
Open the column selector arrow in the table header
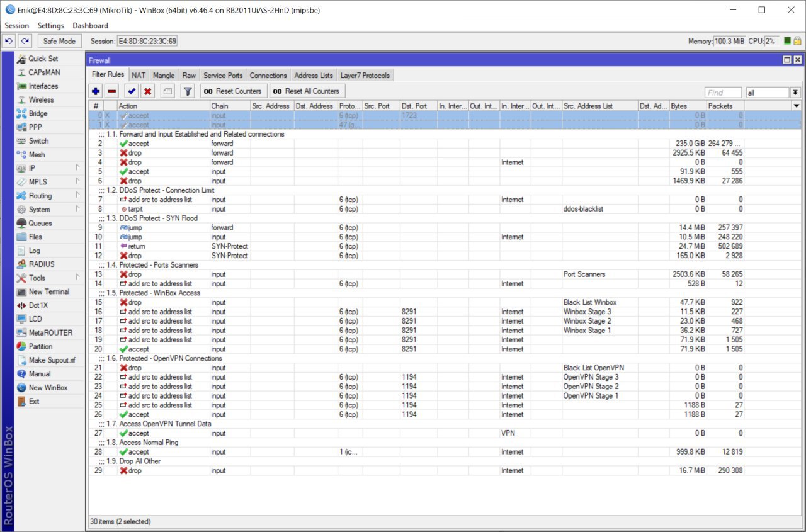[797, 106]
